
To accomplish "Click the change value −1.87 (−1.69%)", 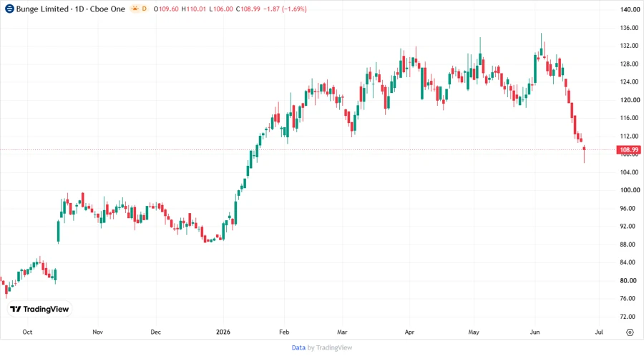I will (x=286, y=9).
